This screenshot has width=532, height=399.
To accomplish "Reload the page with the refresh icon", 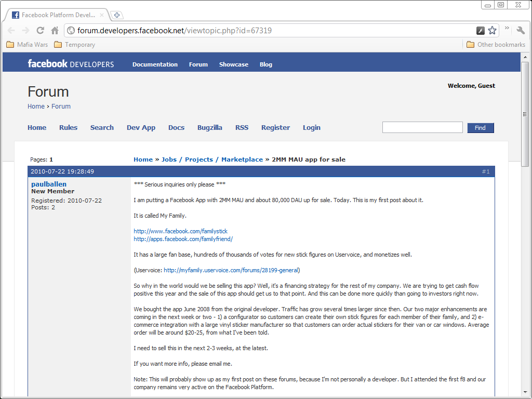I will (41, 31).
